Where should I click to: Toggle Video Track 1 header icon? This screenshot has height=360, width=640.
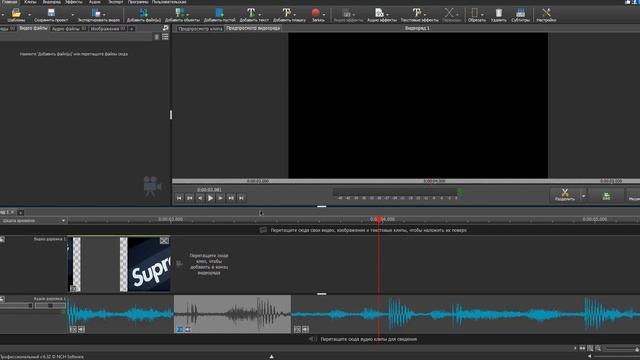point(2,240)
